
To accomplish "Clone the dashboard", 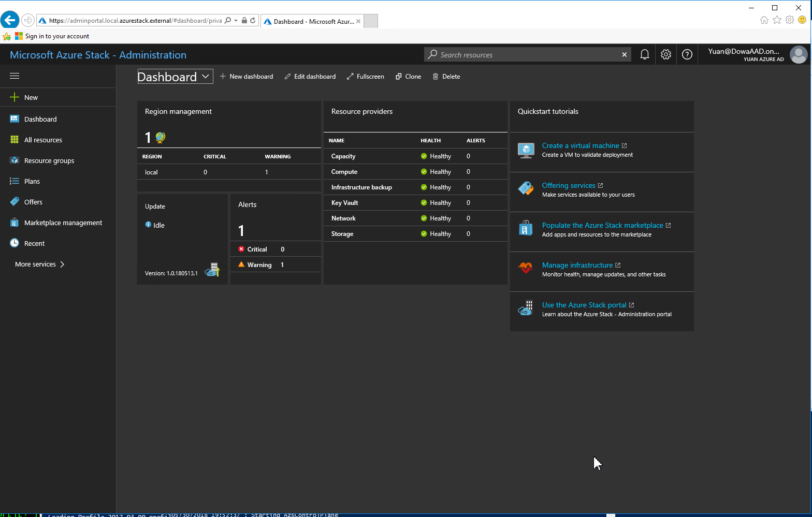I will tap(409, 77).
